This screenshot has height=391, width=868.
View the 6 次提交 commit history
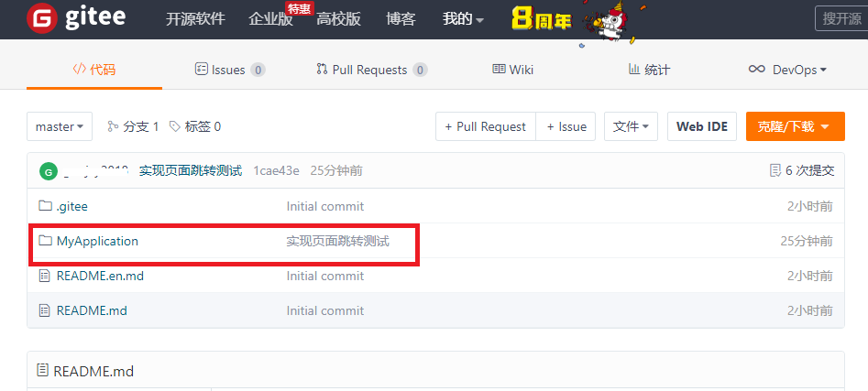pyautogui.click(x=802, y=170)
